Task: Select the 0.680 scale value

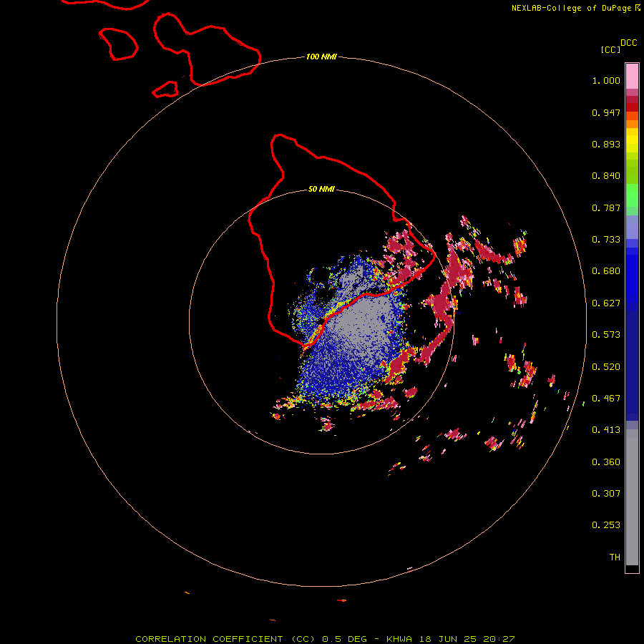Action: (x=606, y=271)
